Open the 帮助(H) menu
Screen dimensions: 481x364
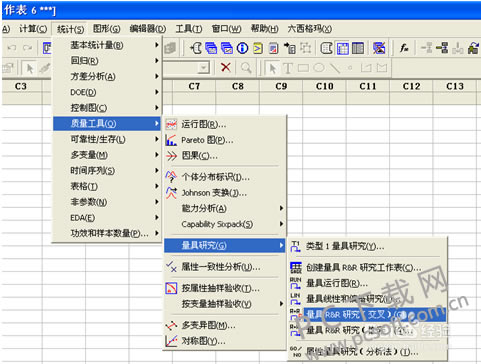(x=265, y=29)
